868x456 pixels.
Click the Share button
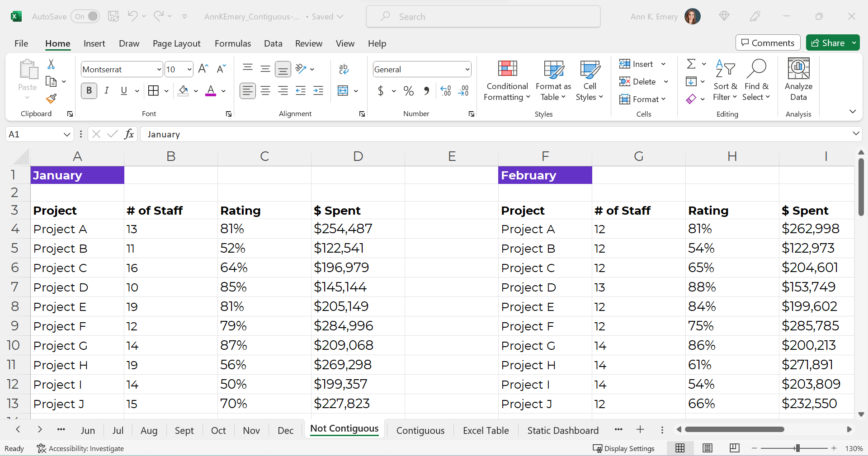(x=828, y=43)
